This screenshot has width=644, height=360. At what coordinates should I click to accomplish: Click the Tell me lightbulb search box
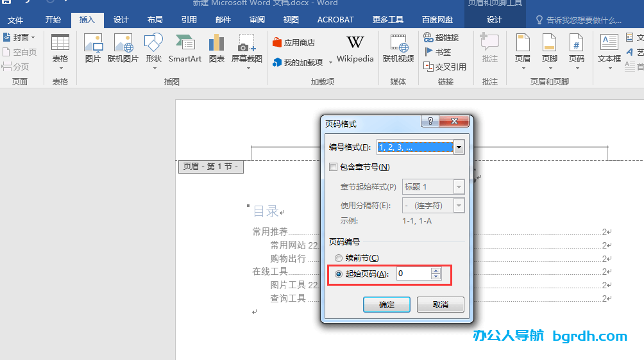579,20
